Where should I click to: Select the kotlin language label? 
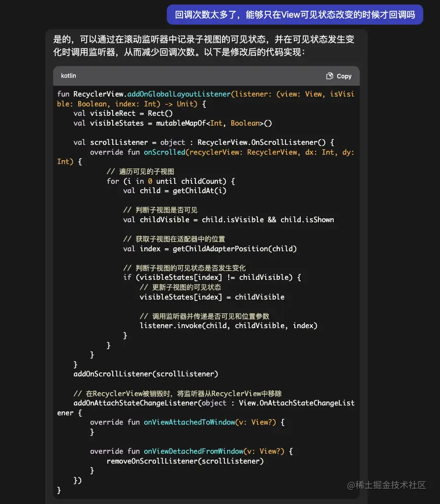[x=68, y=76]
